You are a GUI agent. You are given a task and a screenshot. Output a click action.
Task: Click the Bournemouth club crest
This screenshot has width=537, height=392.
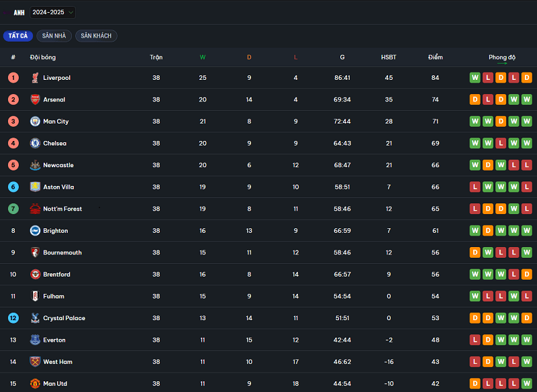click(x=35, y=252)
